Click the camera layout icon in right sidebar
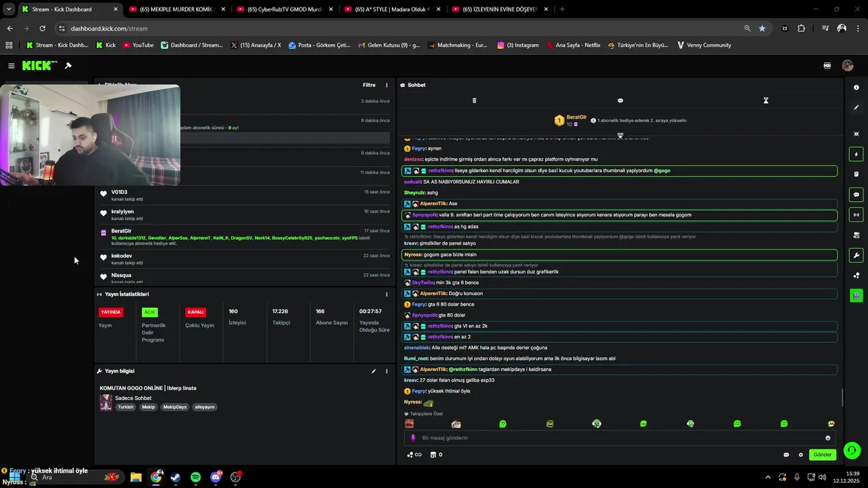 [856, 235]
